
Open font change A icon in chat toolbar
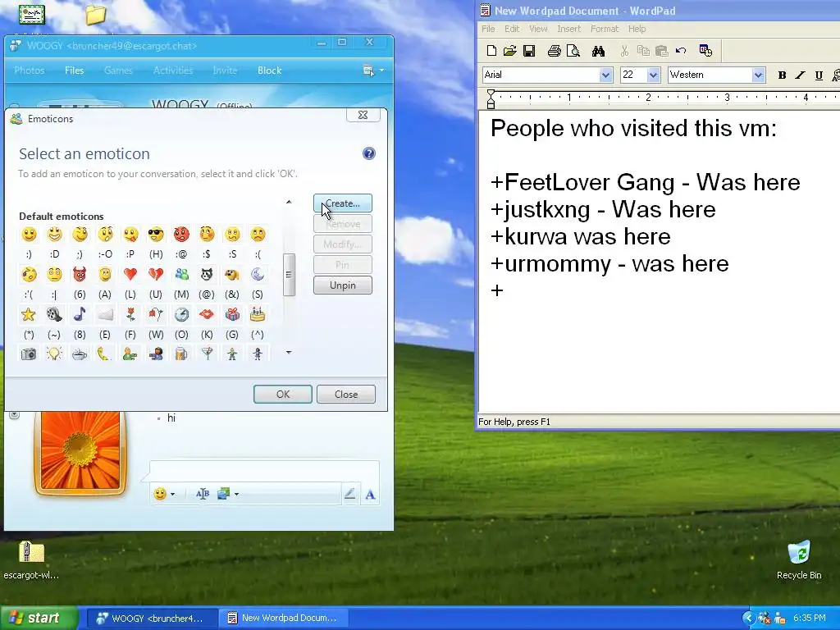click(370, 495)
